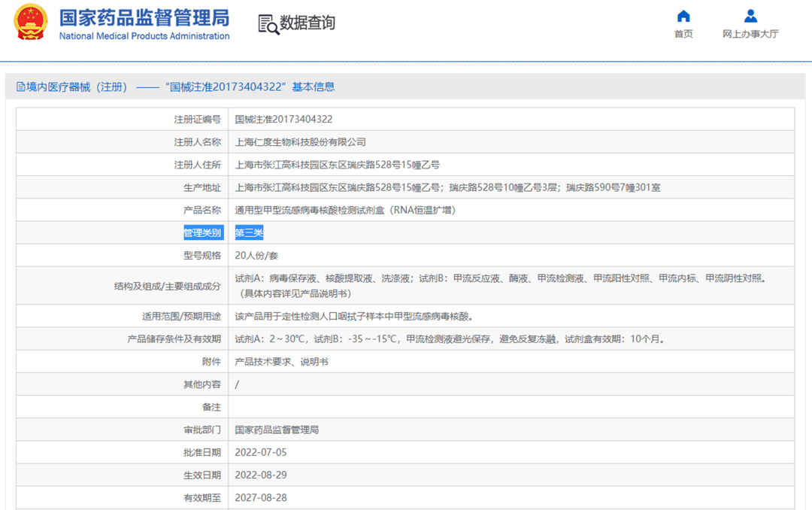Viewport: 812px width, 510px height.
Task: Click the 网上办事大厅 user icon
Action: pos(750,17)
